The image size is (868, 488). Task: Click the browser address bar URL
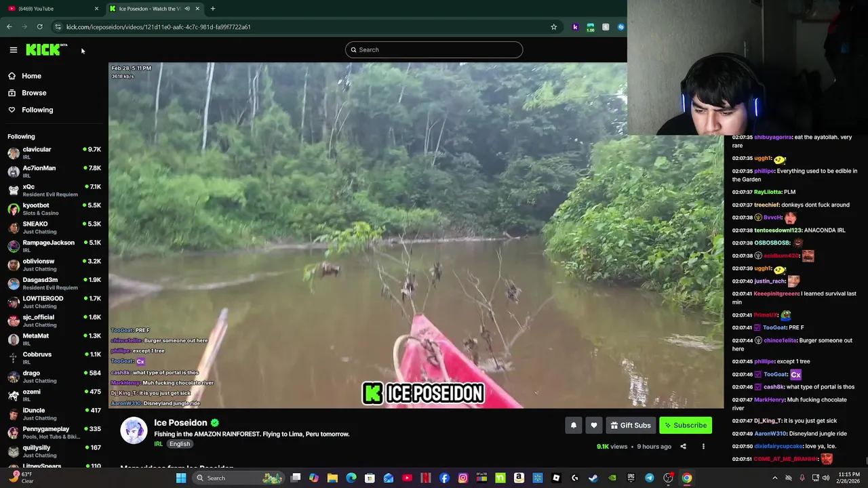tap(159, 27)
